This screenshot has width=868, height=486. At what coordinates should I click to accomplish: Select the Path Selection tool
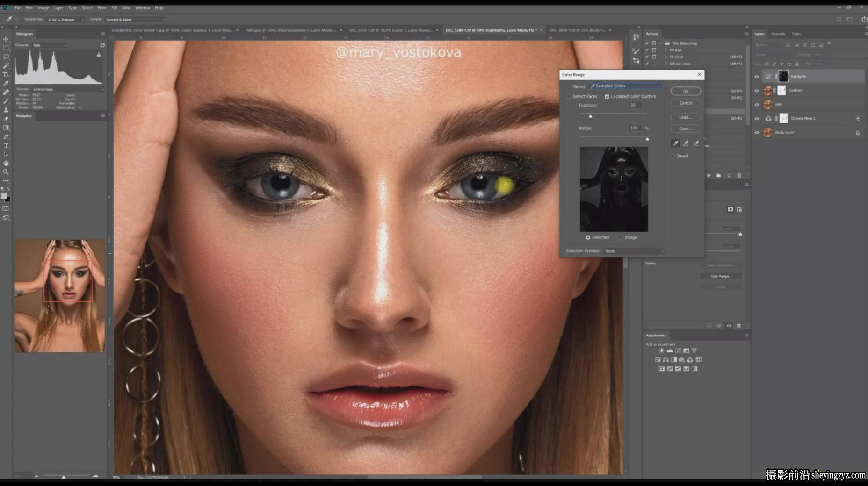6,154
